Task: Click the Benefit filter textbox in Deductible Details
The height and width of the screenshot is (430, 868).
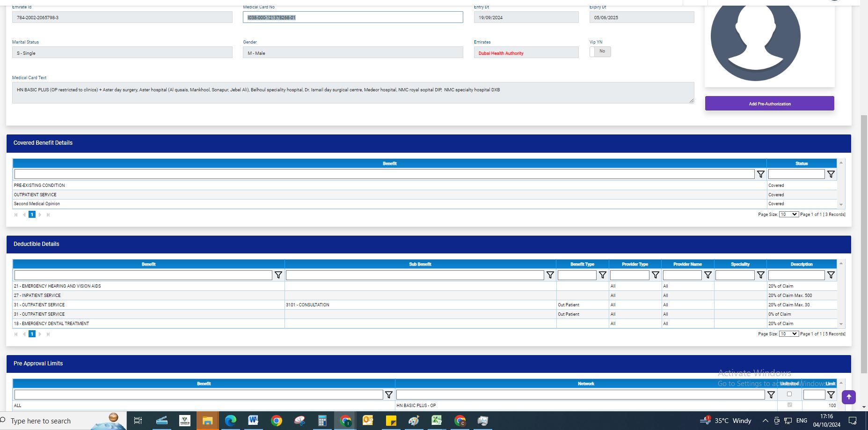Action: (x=143, y=275)
